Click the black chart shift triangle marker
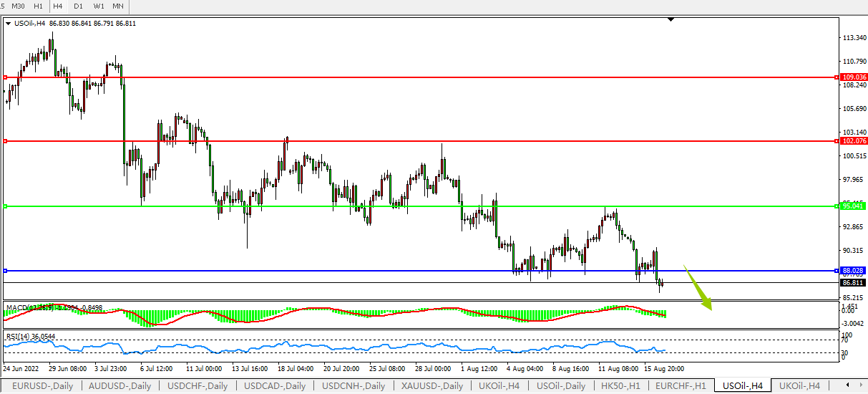Screen dimensions: 868x394 670,19
